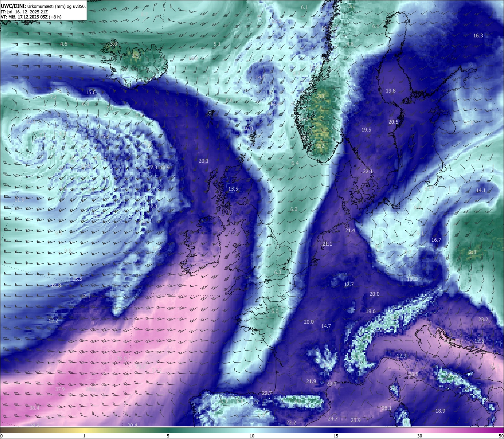Click the 16.7 value label

436,240
